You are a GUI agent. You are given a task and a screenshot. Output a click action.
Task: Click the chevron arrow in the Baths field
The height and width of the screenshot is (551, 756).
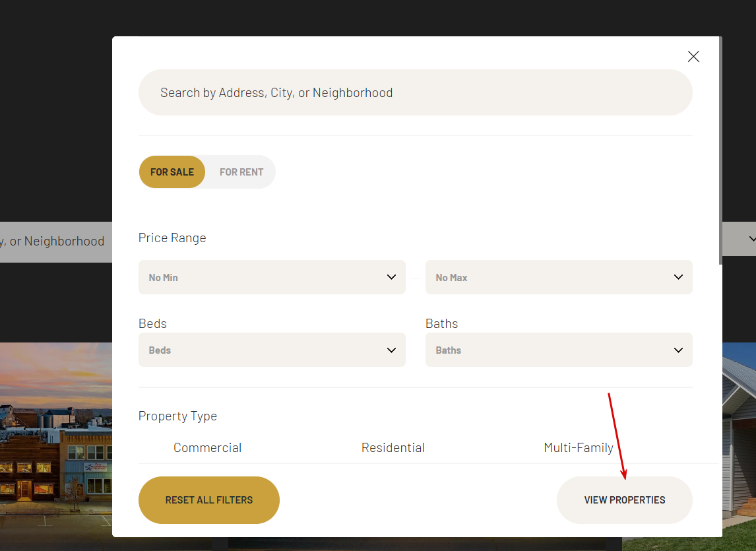click(678, 350)
